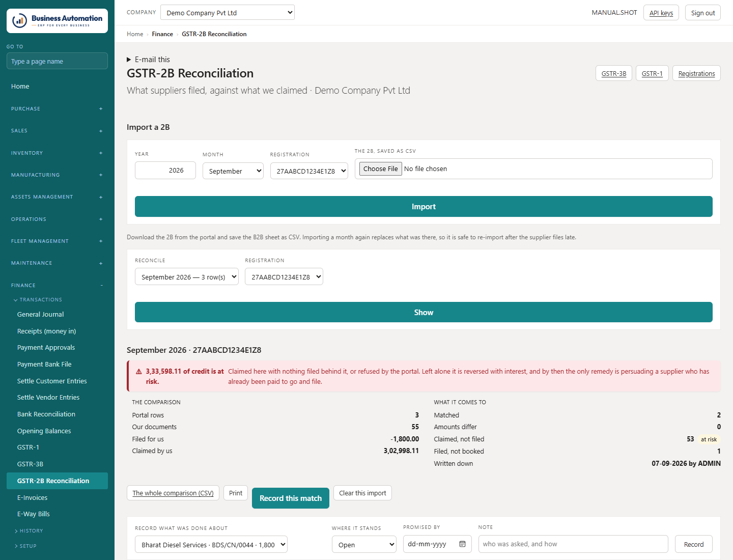Collapse the Transactions chevron
Image resolution: width=733 pixels, height=560 pixels.
[16, 300]
